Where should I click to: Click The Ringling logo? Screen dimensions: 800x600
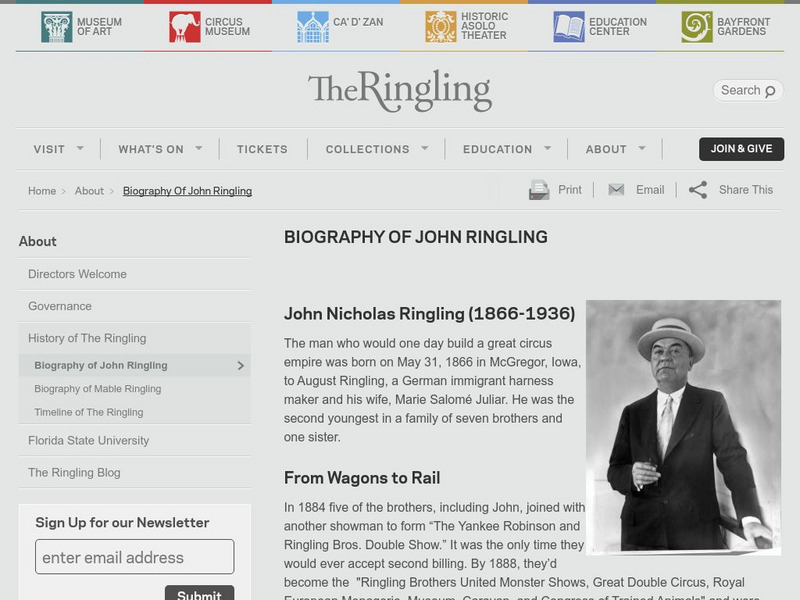(400, 91)
